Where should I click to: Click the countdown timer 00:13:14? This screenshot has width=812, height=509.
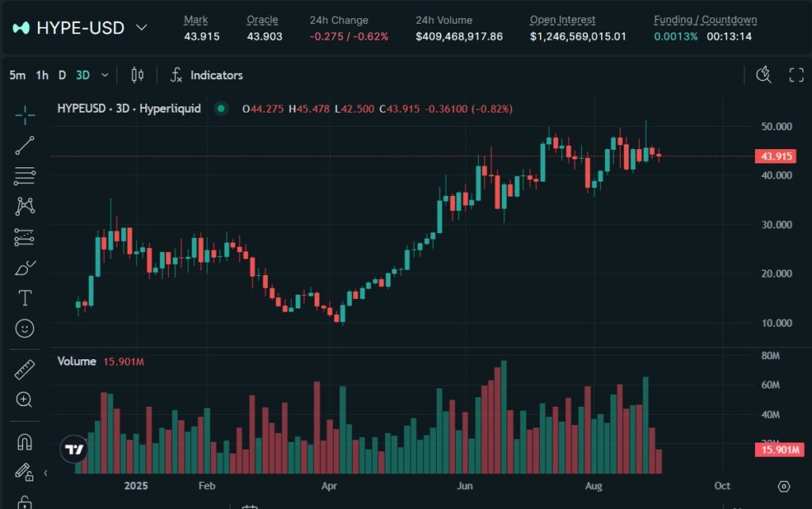tap(730, 36)
